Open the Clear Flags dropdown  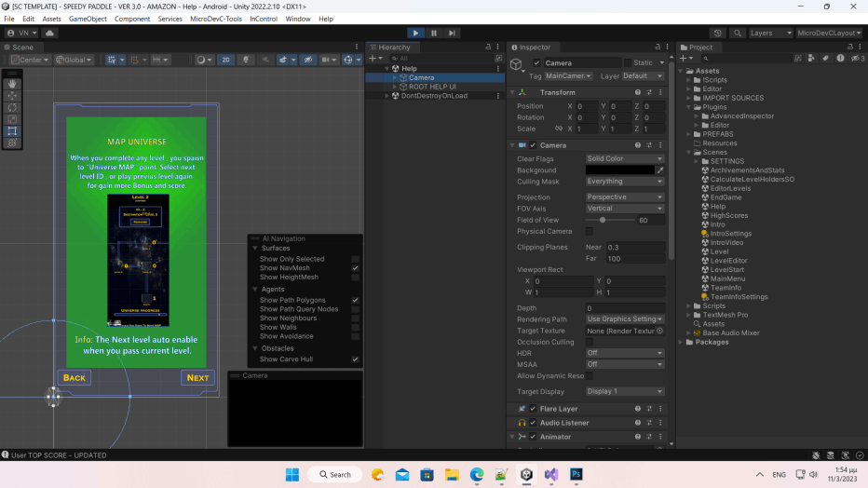coord(625,159)
